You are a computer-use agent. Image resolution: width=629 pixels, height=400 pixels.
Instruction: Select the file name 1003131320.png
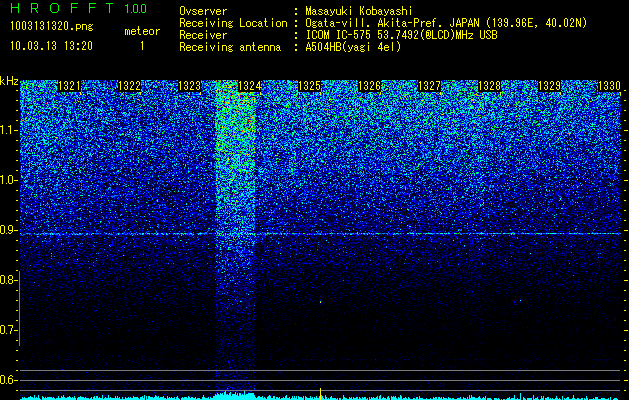click(52, 26)
